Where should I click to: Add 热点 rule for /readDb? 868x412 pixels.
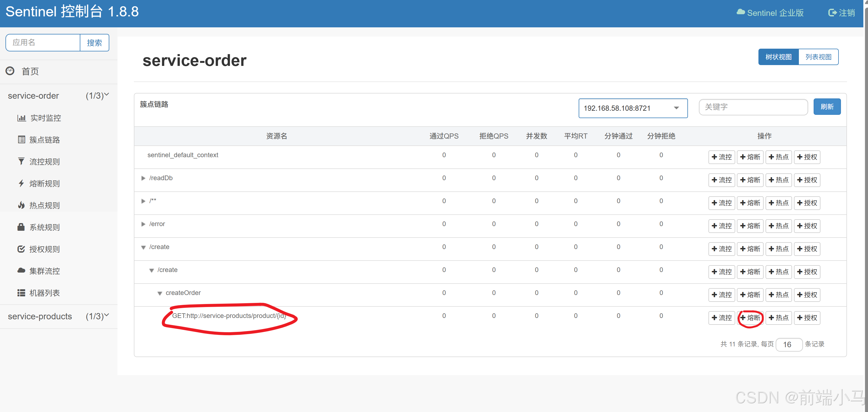pyautogui.click(x=778, y=180)
